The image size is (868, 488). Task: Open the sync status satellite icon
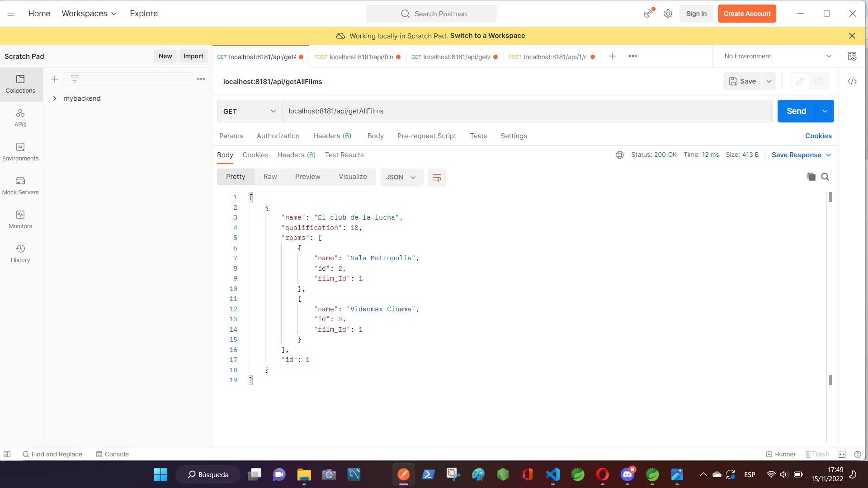pyautogui.click(x=649, y=13)
